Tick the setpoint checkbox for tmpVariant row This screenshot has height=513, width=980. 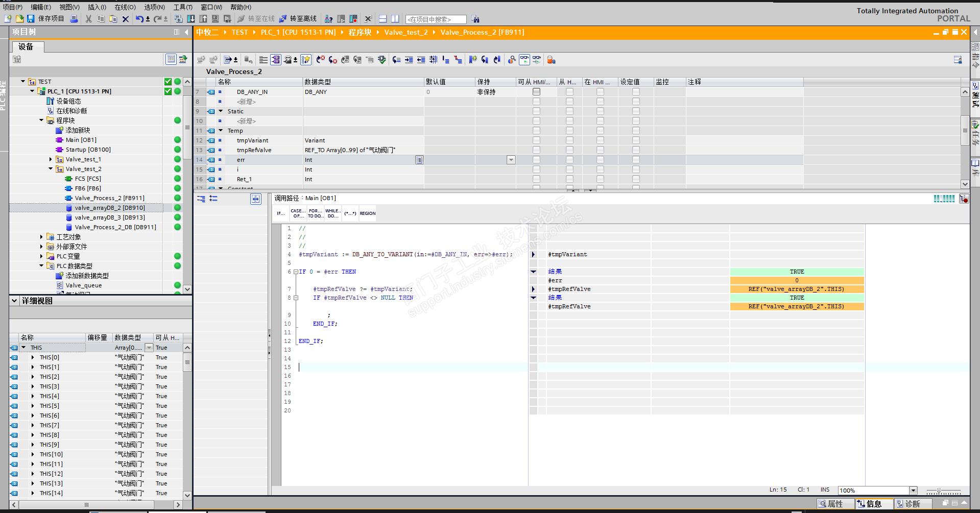635,140
